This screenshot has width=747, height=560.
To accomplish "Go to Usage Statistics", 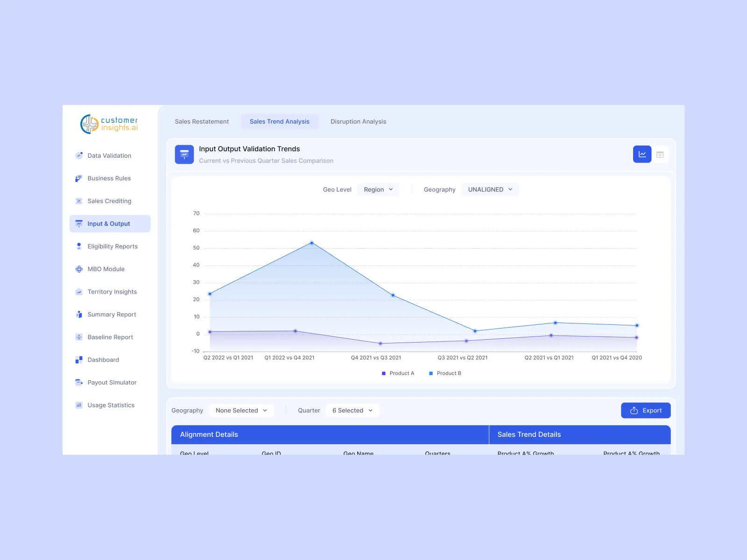I will 110,405.
